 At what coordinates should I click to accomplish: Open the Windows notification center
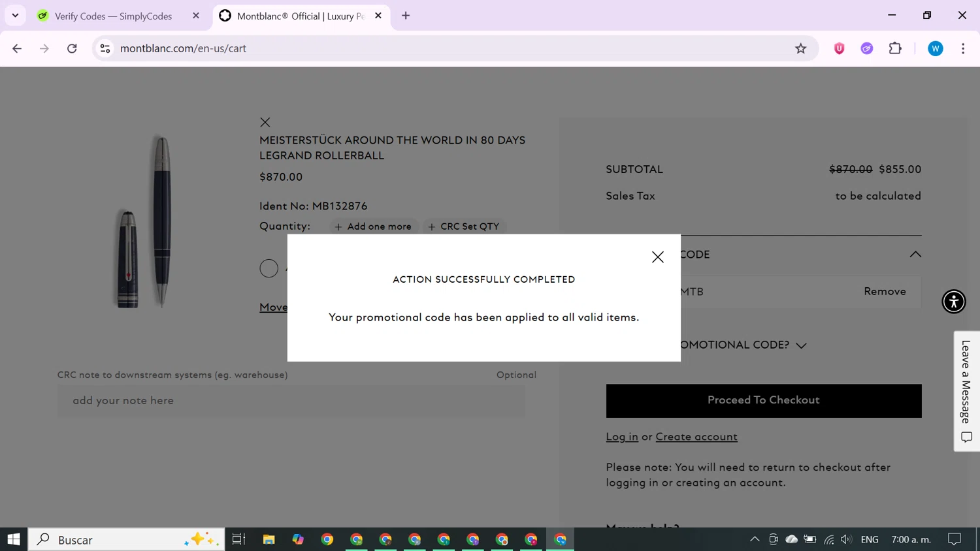(x=955, y=539)
